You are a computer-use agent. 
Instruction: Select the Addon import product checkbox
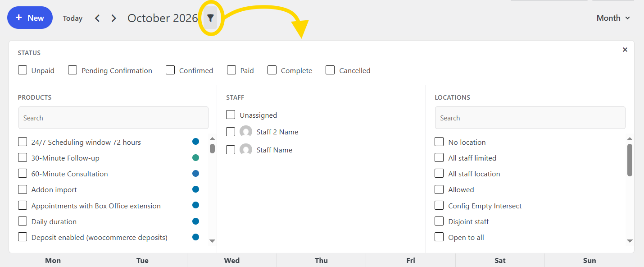[x=23, y=189]
